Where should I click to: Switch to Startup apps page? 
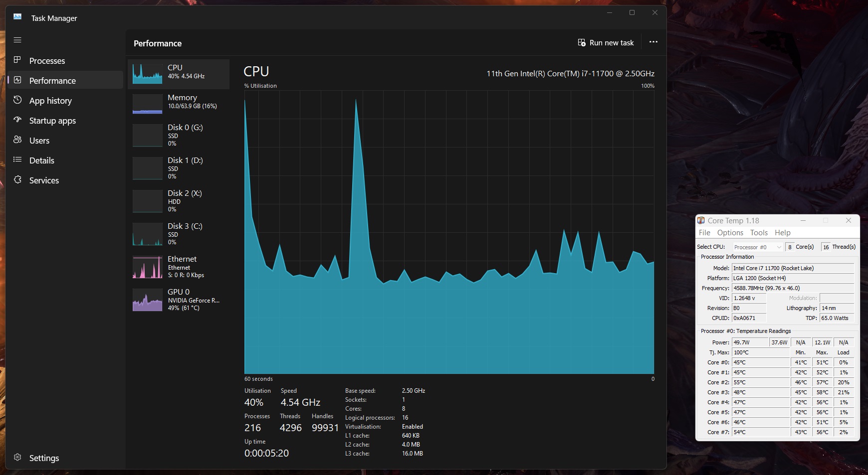coord(65,121)
